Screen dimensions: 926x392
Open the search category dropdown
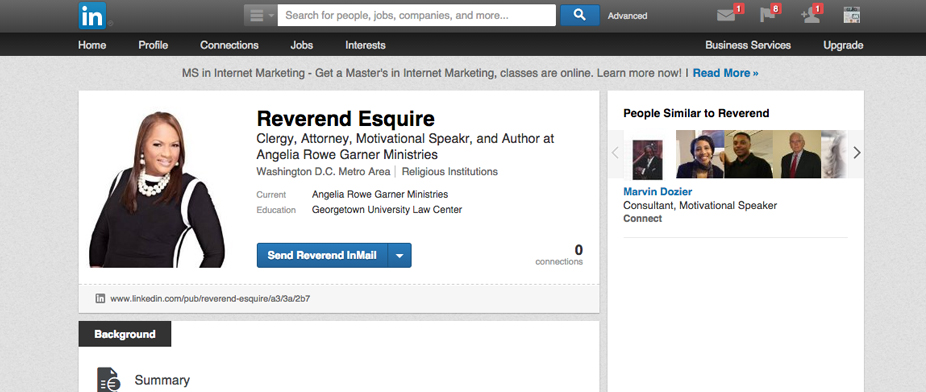[260, 15]
